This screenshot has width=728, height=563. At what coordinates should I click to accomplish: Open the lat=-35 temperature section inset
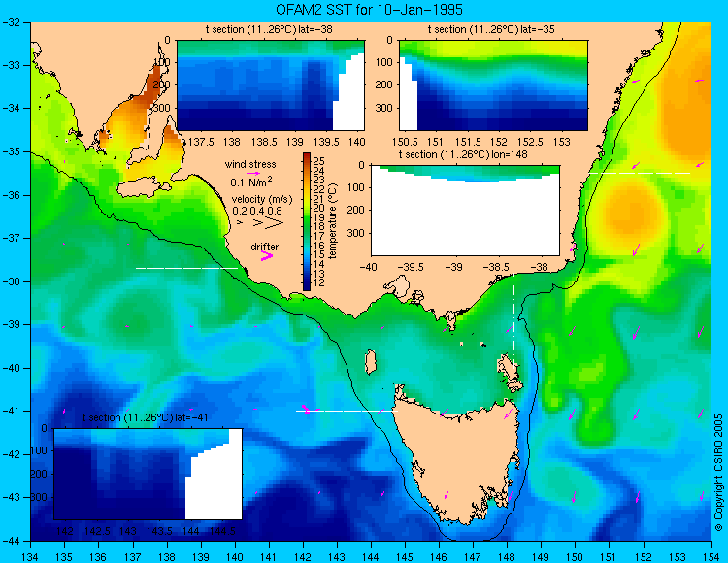[493, 85]
